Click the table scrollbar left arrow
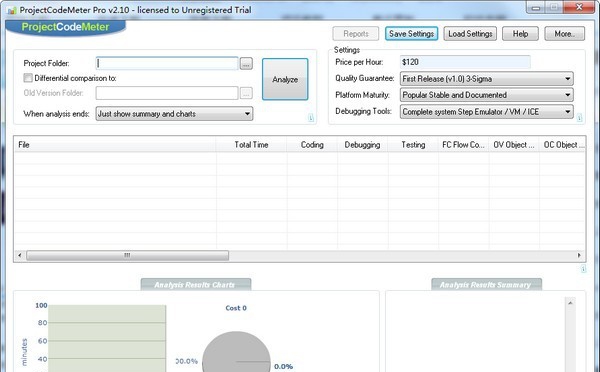Screen dimensions: 600x372 (20, 255)
